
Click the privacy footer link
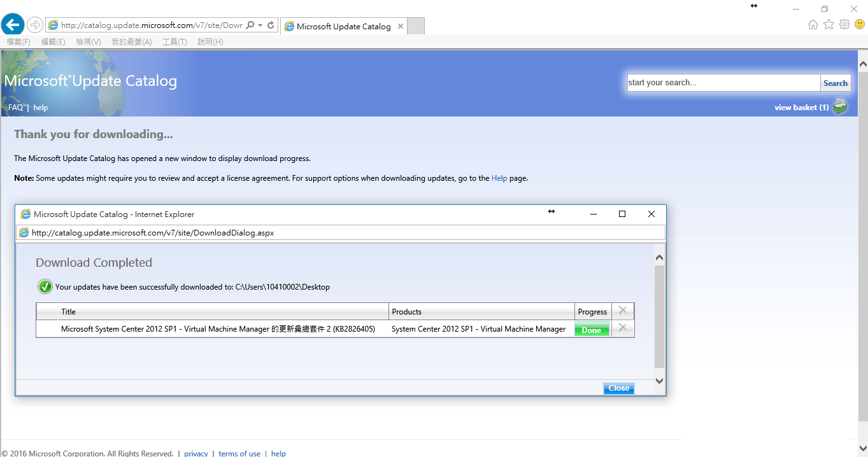(x=196, y=453)
